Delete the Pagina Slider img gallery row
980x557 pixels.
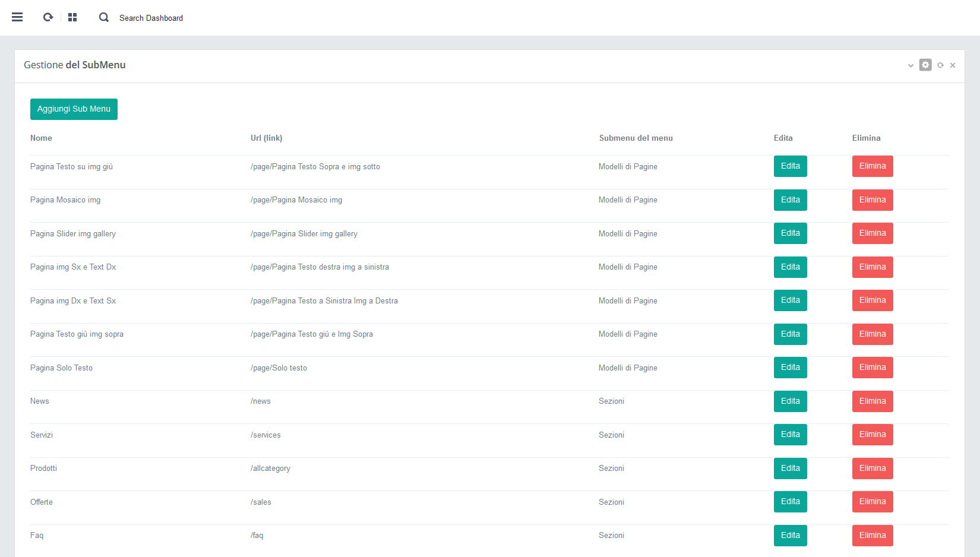coord(872,233)
